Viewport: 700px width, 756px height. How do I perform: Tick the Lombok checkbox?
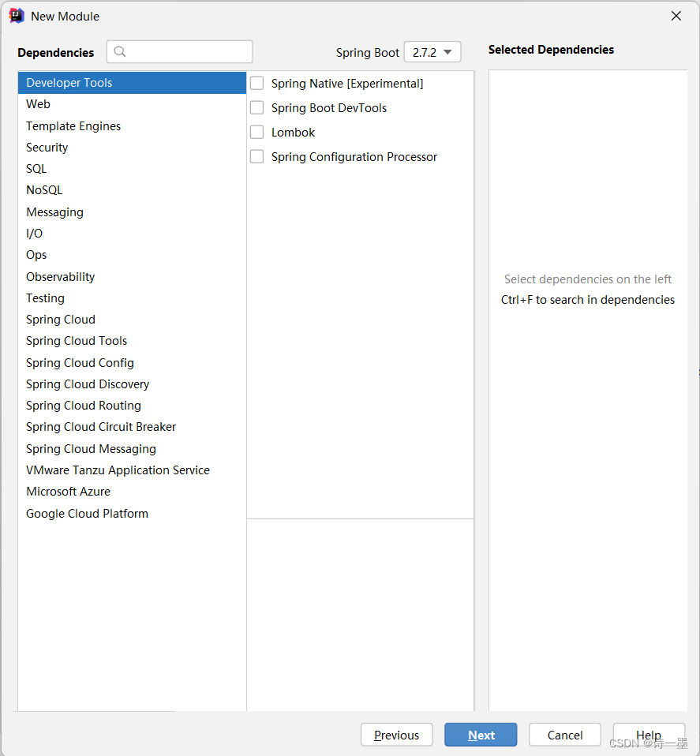[x=257, y=132]
